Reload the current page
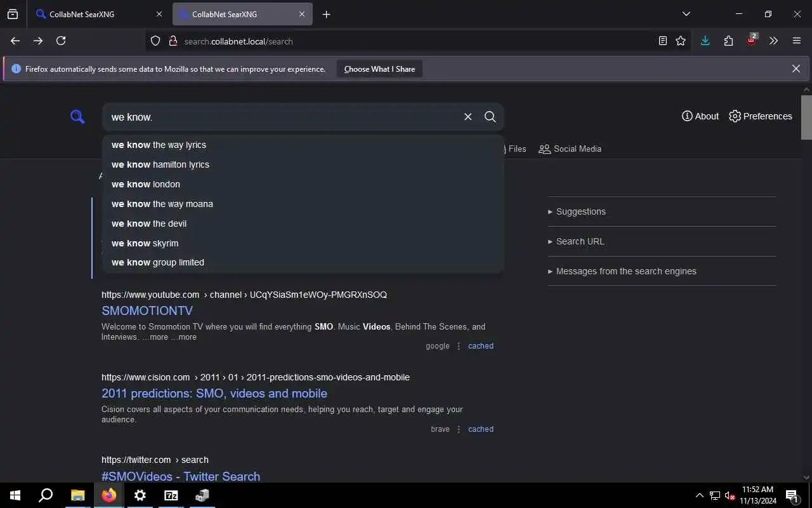 (x=61, y=41)
